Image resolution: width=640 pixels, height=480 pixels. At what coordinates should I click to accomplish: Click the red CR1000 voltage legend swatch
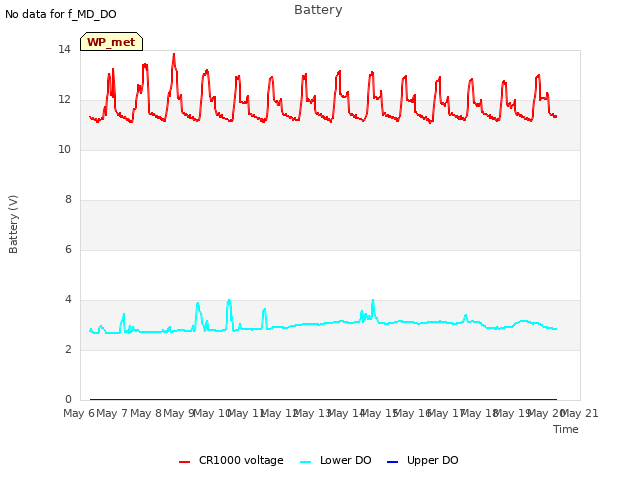pos(184,462)
